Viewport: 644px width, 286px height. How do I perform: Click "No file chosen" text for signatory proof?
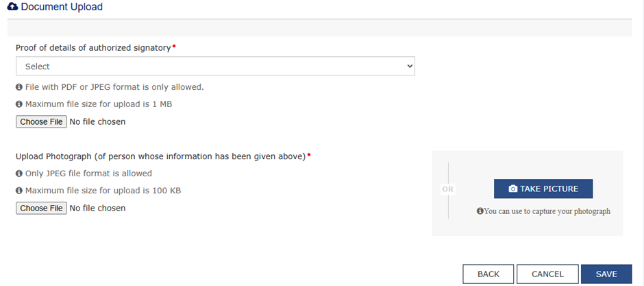[98, 122]
